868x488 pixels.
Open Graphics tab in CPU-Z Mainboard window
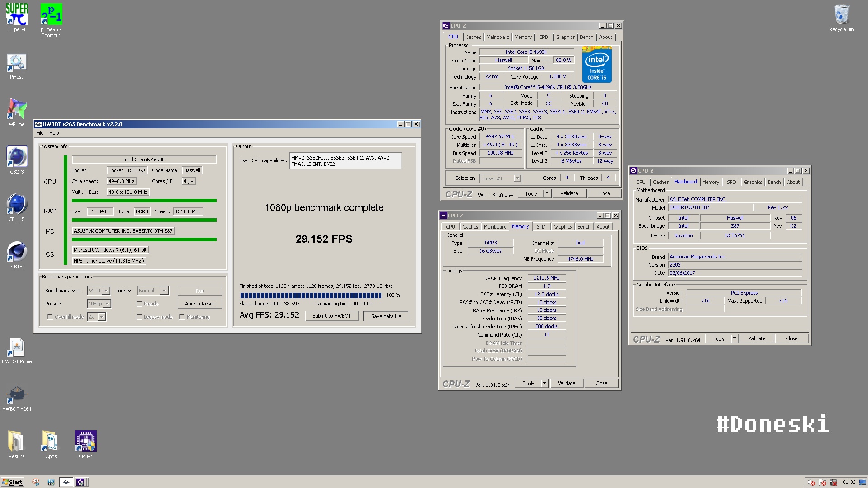[753, 182]
